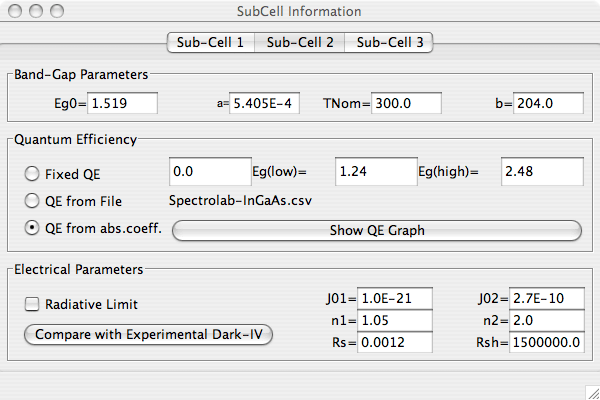
Task: Click the J02 input field
Action: 547,297
